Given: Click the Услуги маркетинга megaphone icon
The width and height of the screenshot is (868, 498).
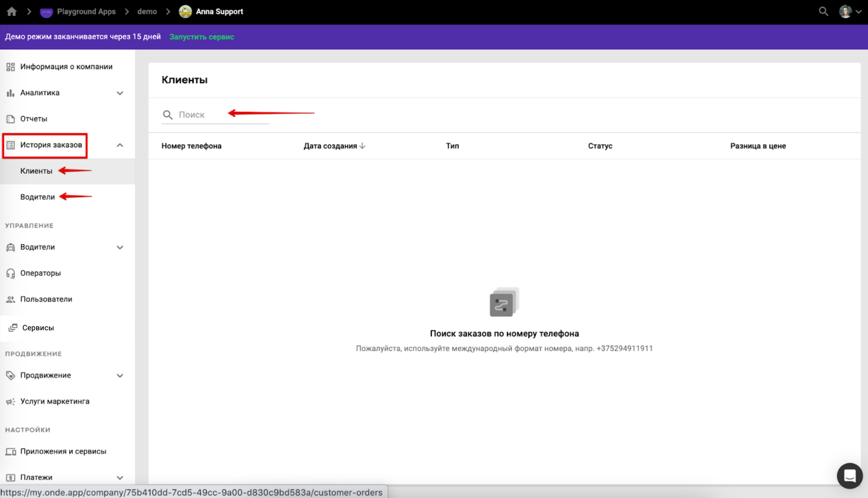Looking at the screenshot, I should 10,401.
